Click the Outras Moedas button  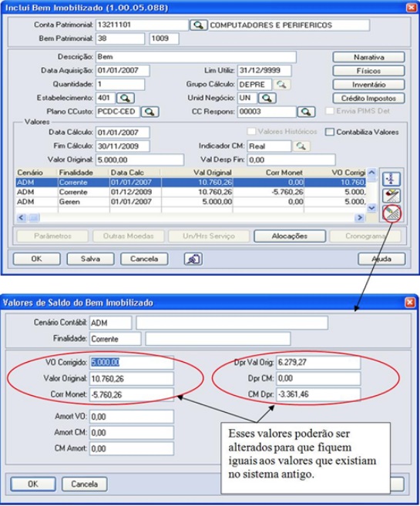point(128,236)
